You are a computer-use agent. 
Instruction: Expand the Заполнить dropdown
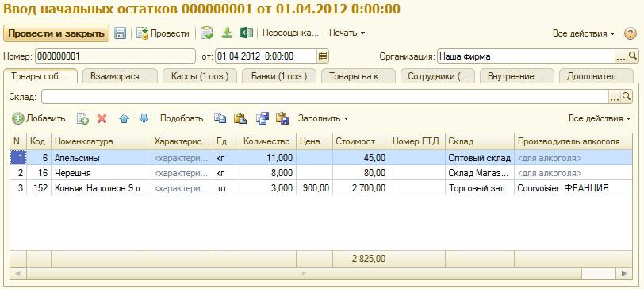coord(324,119)
